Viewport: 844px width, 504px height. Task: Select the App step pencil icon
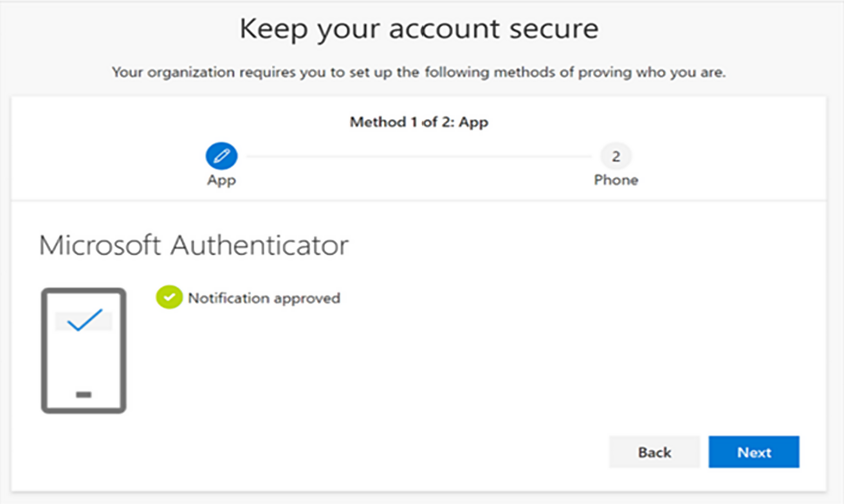[222, 156]
